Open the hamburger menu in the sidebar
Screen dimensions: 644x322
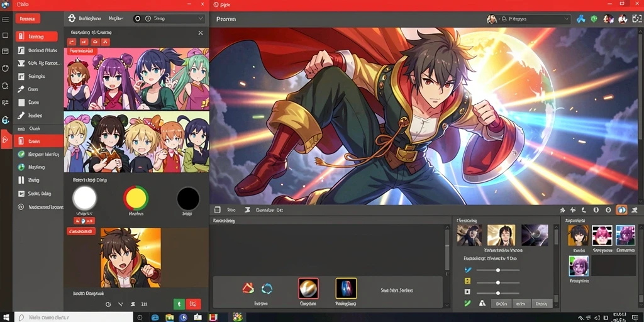[5, 19]
